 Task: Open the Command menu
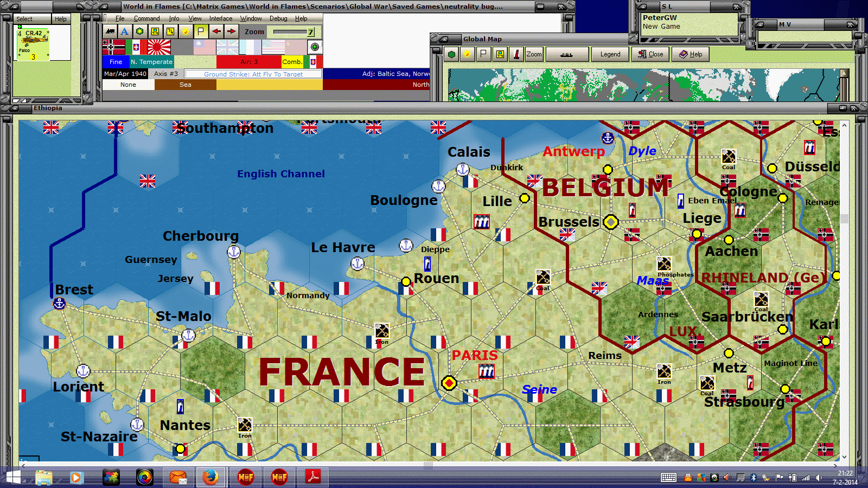[x=147, y=18]
